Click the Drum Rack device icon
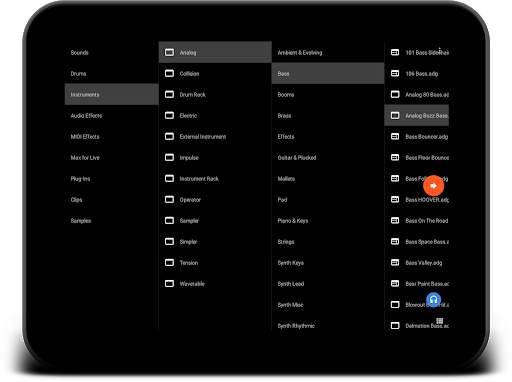The height and width of the screenshot is (382, 512). pyautogui.click(x=169, y=94)
